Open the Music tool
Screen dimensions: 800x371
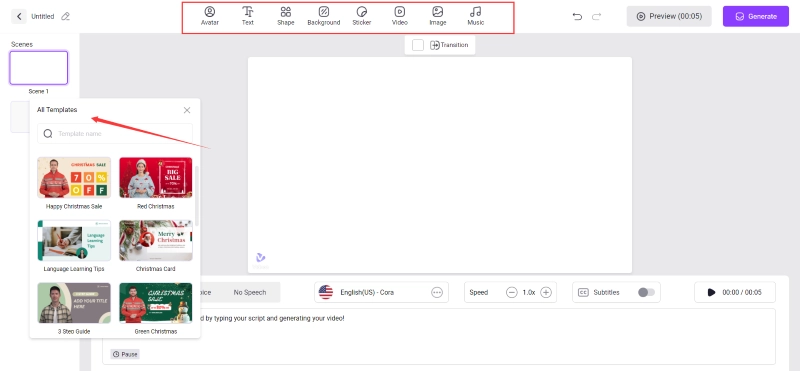tap(476, 16)
